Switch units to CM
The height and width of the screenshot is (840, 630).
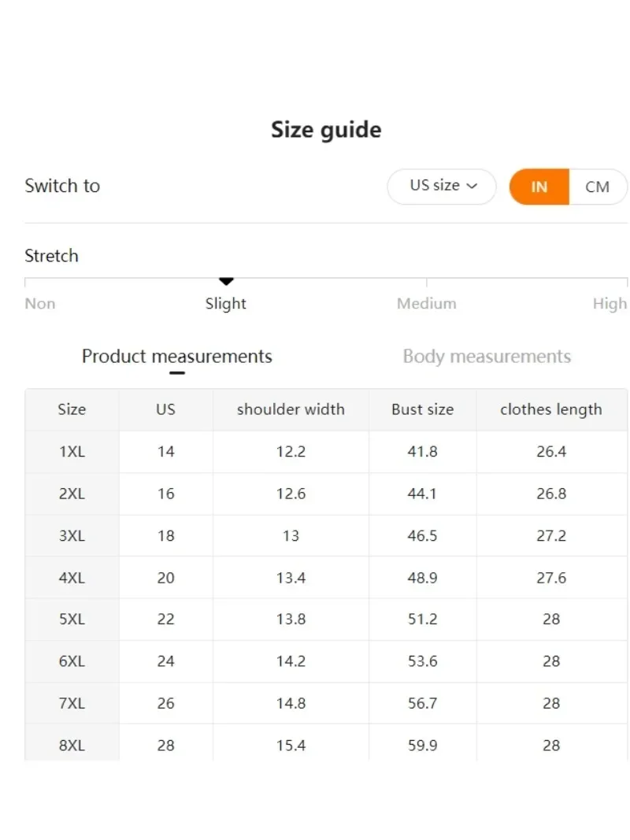point(598,187)
